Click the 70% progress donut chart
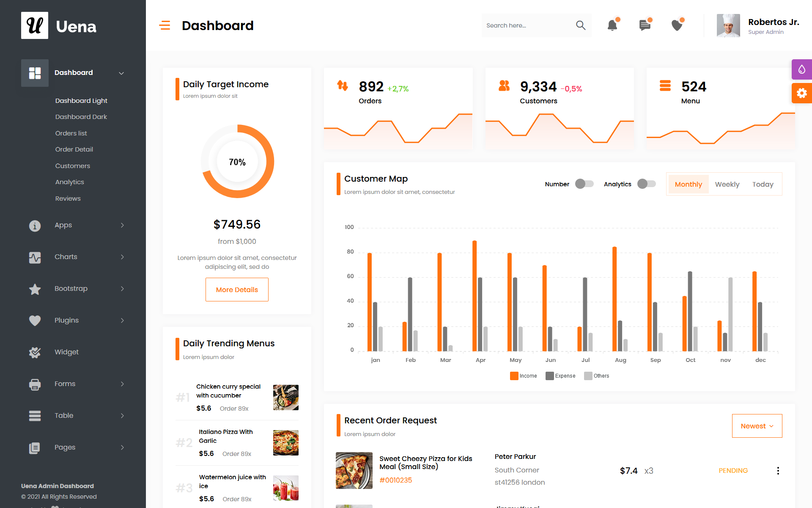812x508 pixels. tap(237, 162)
